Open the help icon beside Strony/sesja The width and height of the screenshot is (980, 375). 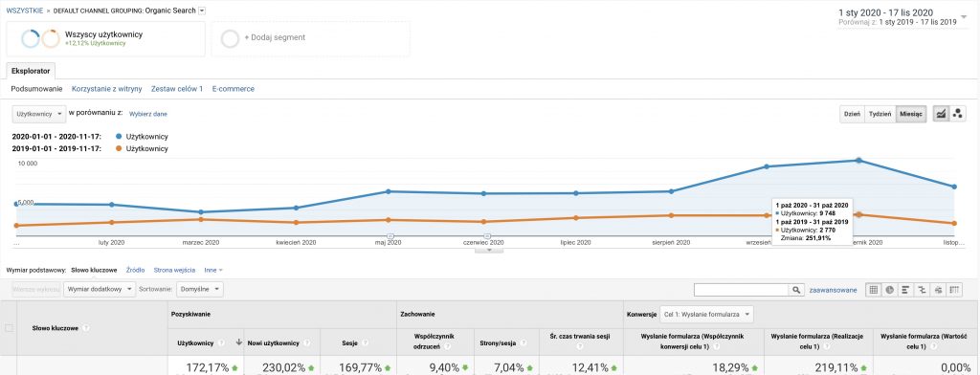pyautogui.click(x=523, y=342)
